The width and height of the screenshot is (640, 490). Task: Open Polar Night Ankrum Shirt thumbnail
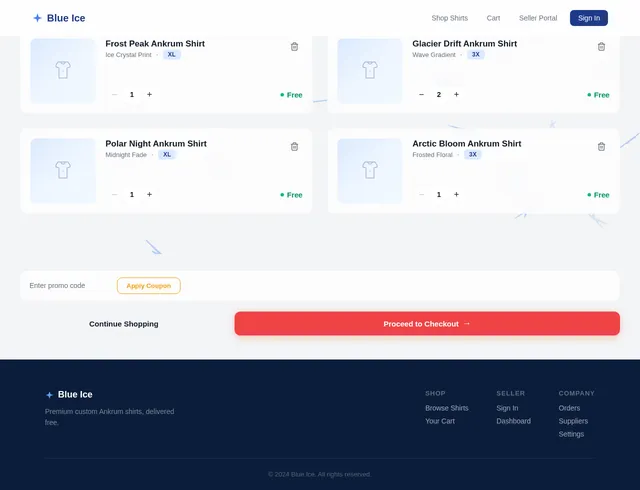point(63,170)
